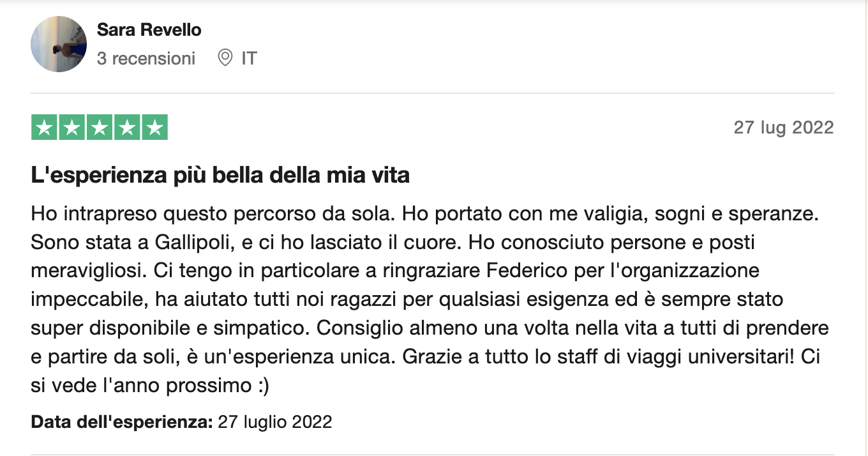868x456 pixels.
Task: Click the experience date 27 luglio 2022
Action: [x=275, y=422]
